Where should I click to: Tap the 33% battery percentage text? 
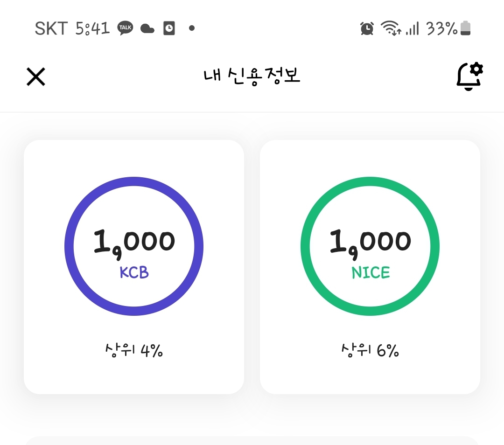point(441,29)
